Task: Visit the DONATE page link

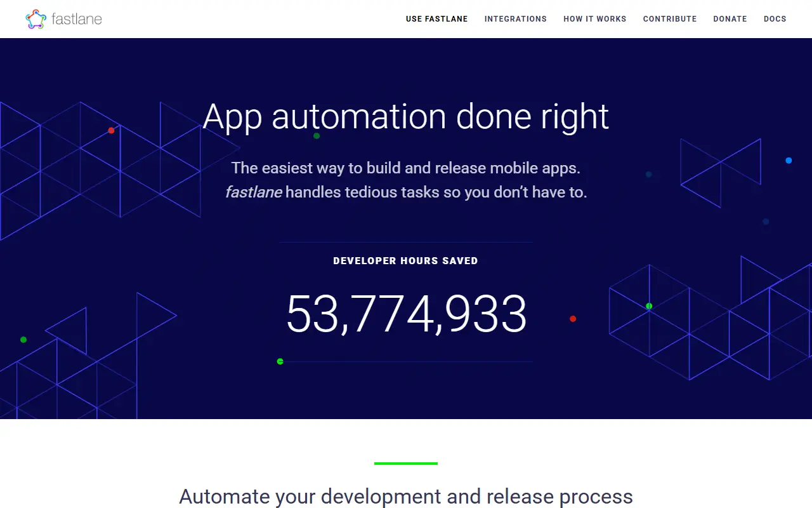Action: pyautogui.click(x=730, y=19)
